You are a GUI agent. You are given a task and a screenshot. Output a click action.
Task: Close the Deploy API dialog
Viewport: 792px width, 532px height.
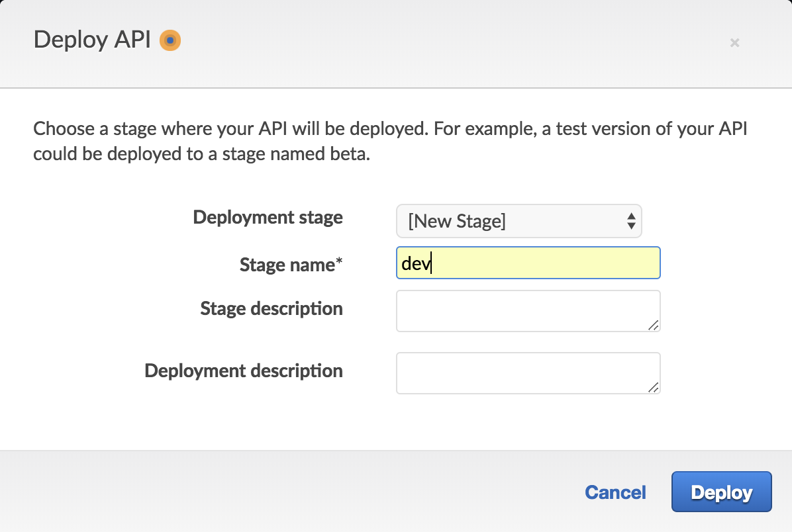pos(734,42)
